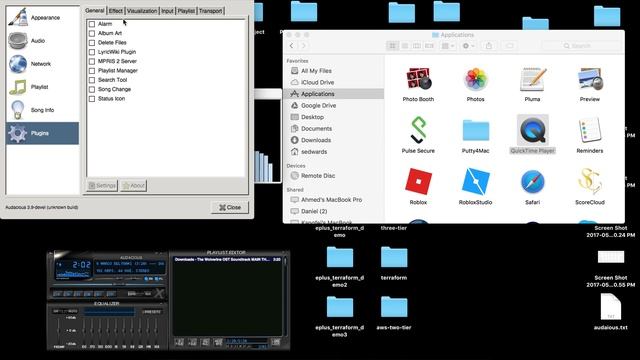Click the Finder share button
The width and height of the screenshot is (640, 360).
point(489,46)
